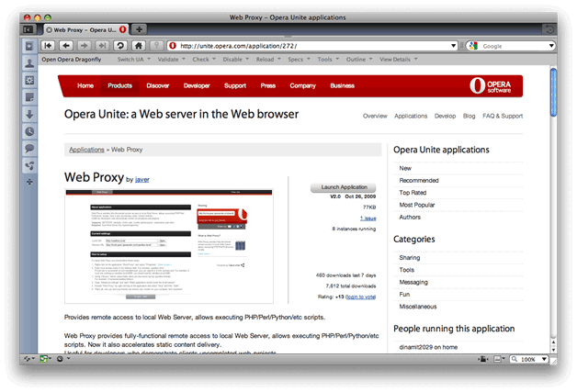This screenshot has width=577, height=392.
Task: Open the 1 issue link
Action: (368, 218)
